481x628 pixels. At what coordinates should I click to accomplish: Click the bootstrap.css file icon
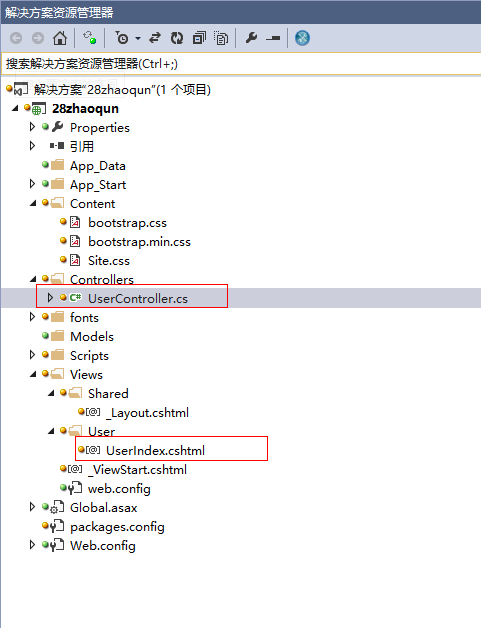75,222
